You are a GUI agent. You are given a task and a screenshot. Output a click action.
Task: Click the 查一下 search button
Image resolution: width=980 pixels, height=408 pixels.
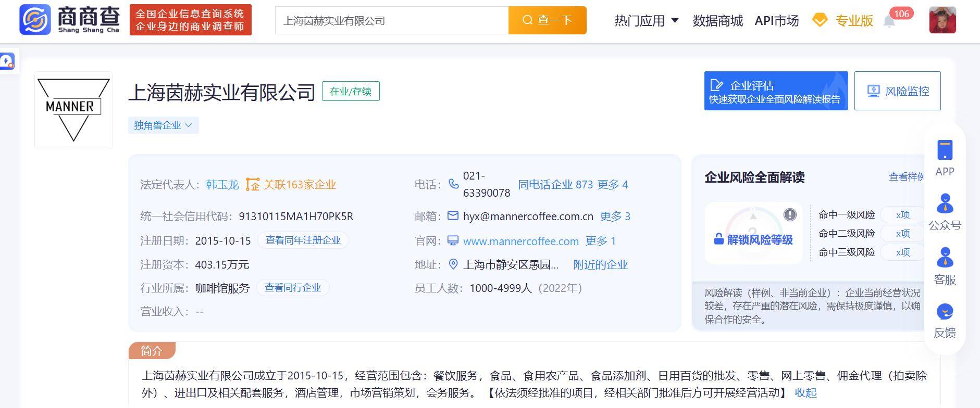coord(547,20)
